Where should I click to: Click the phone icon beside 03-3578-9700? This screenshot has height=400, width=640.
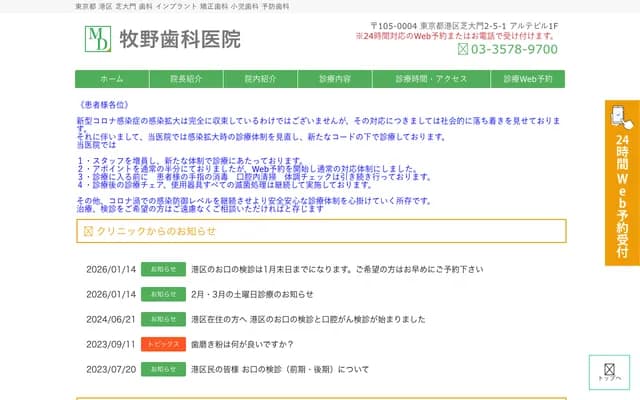[462, 49]
